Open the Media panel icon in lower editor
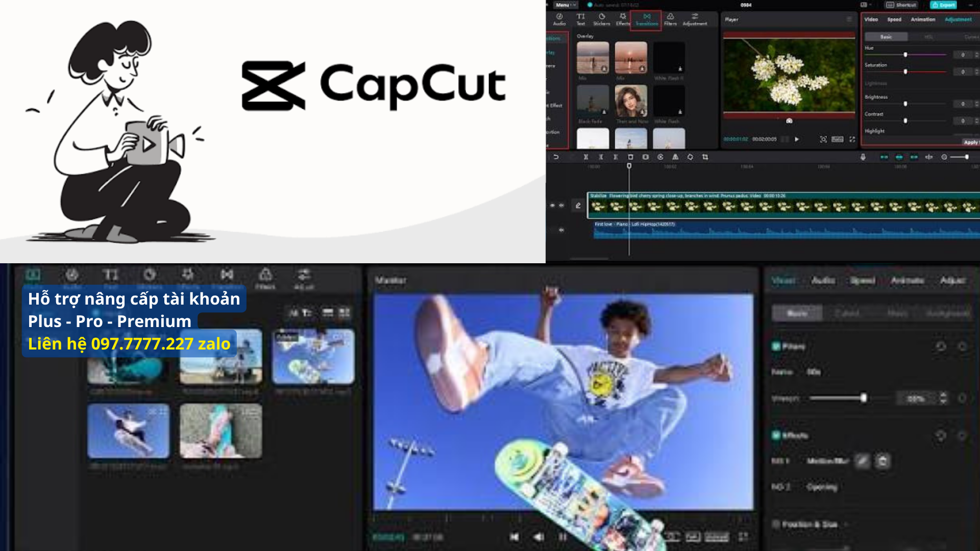The image size is (980, 551). click(x=33, y=275)
